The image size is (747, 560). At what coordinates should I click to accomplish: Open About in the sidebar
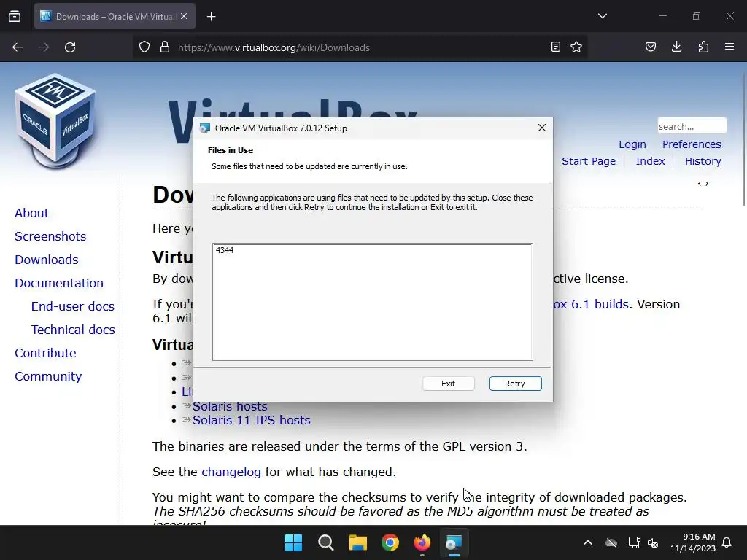pos(31,213)
